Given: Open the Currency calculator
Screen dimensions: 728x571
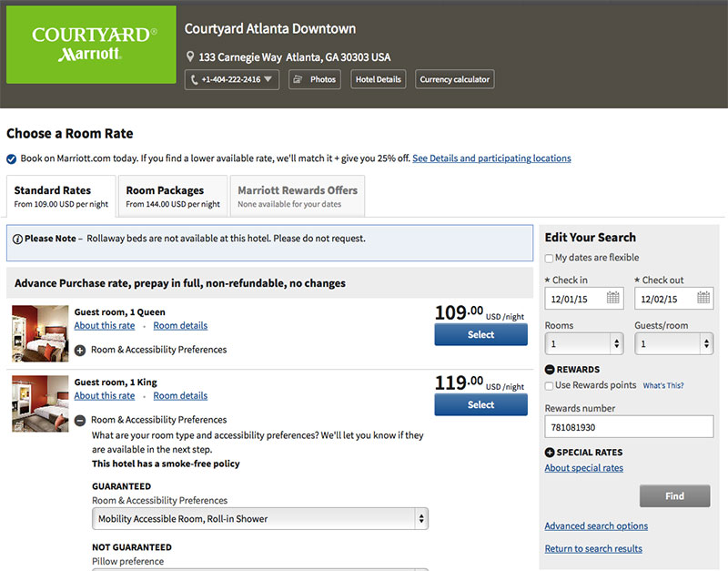Looking at the screenshot, I should [x=454, y=79].
